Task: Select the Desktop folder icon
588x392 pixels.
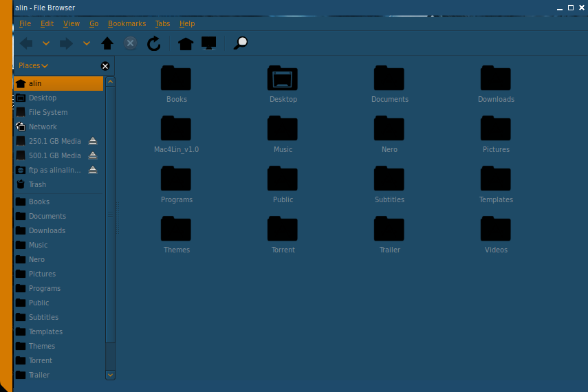Action: pyautogui.click(x=283, y=78)
